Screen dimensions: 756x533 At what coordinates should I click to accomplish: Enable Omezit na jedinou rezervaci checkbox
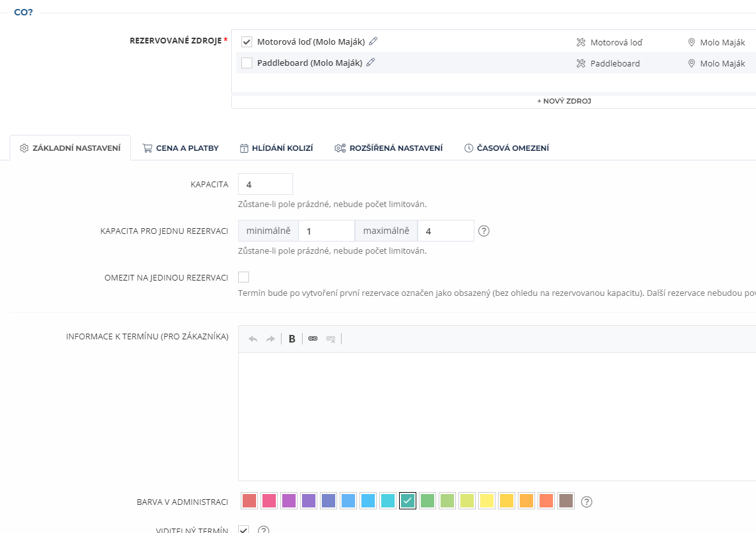pyautogui.click(x=244, y=277)
